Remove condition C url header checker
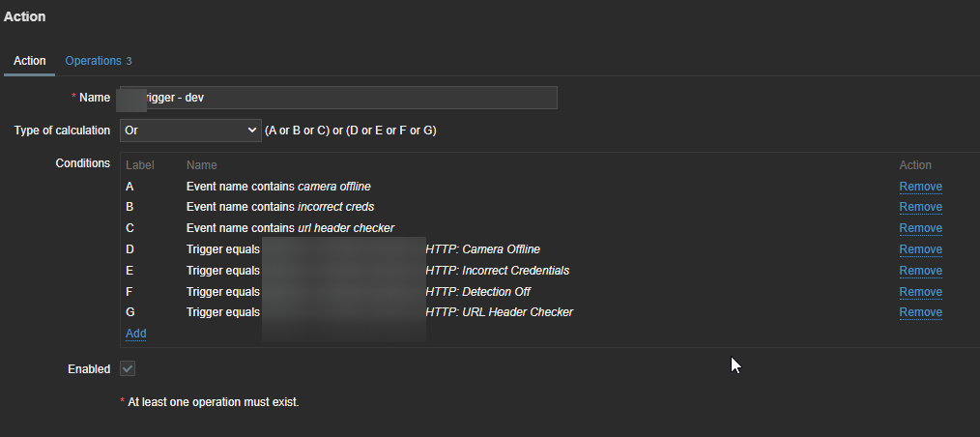 [920, 228]
